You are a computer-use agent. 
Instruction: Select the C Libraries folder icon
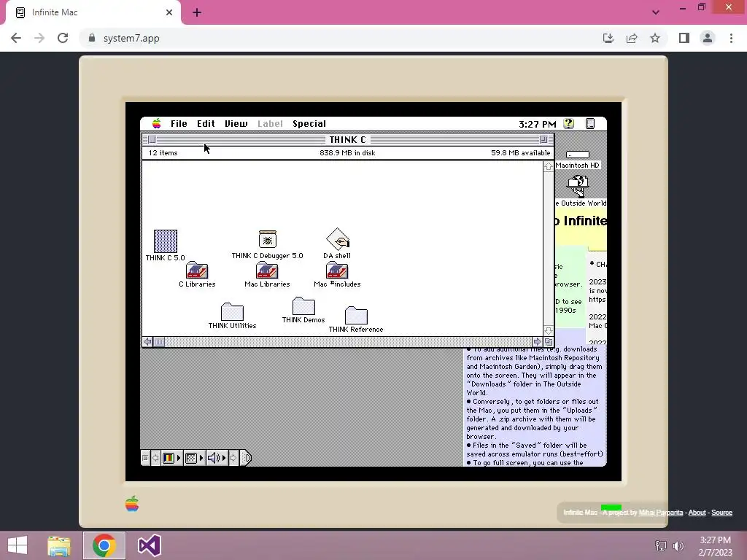(x=197, y=270)
